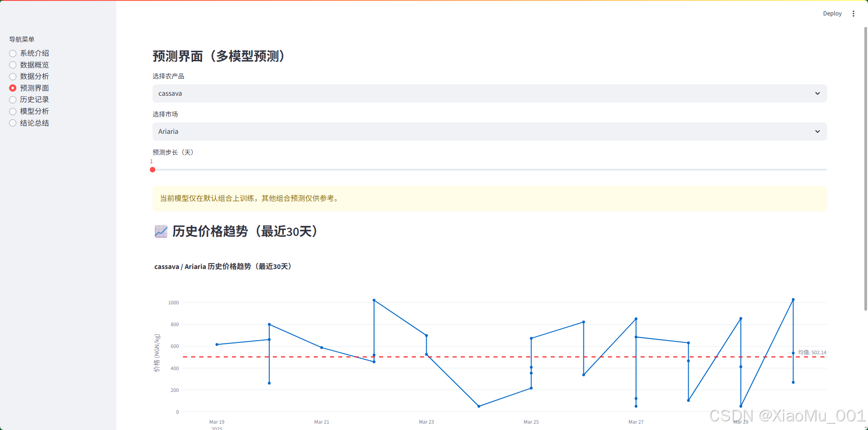Select the 模型分析 radio option

29,111
